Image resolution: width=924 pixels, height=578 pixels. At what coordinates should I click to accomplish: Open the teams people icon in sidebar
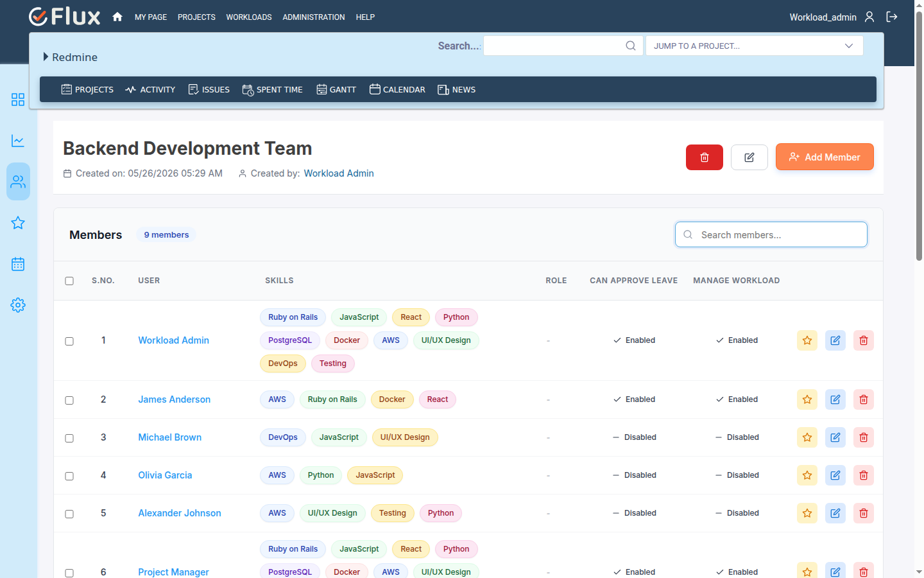(18, 182)
